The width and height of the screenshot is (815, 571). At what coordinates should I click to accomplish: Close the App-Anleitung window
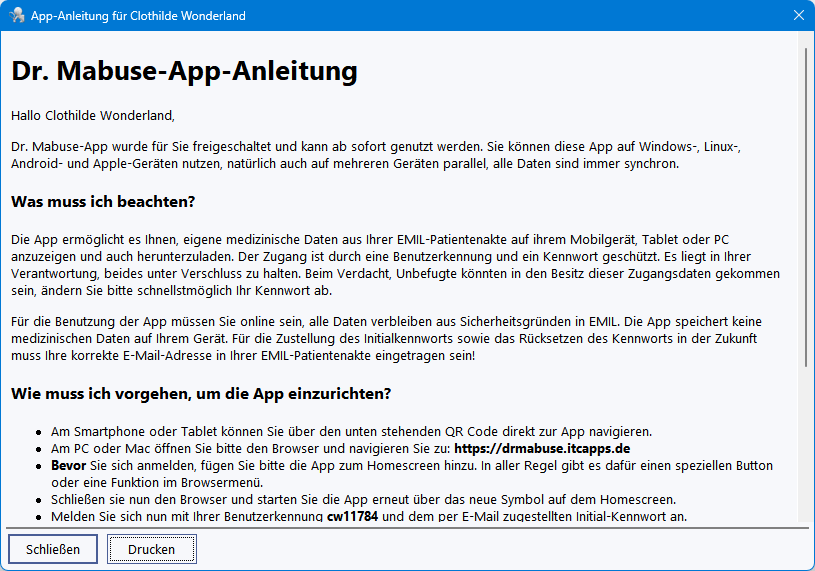click(x=797, y=16)
